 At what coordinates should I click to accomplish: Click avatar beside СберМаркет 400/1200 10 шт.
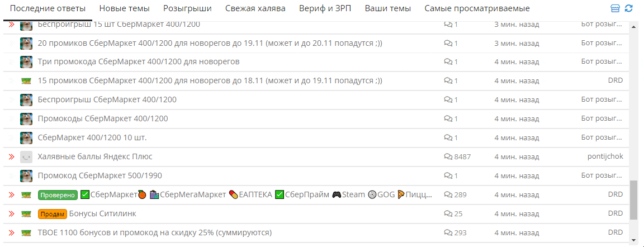[x=26, y=137]
